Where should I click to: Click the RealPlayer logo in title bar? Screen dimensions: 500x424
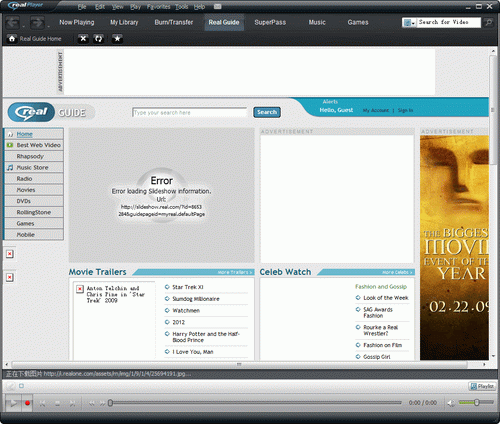click(x=26, y=5)
